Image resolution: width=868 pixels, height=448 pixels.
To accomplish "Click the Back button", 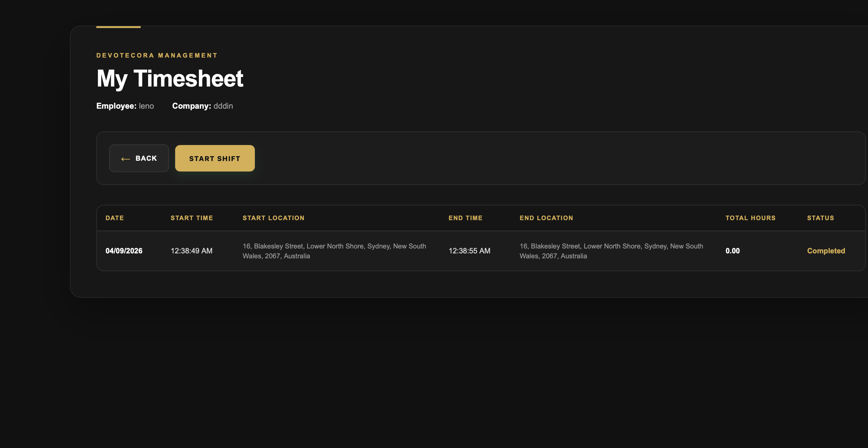I will click(x=139, y=158).
